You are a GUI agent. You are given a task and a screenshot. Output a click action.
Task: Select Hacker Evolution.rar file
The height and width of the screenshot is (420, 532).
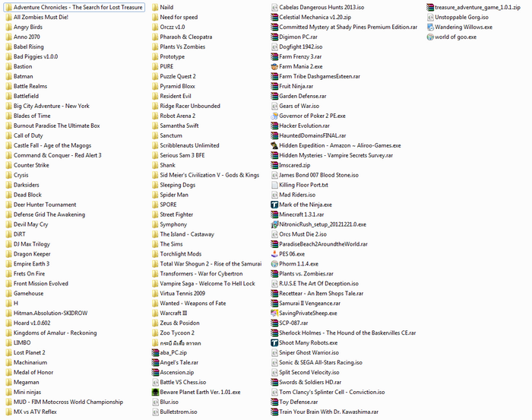coord(304,126)
